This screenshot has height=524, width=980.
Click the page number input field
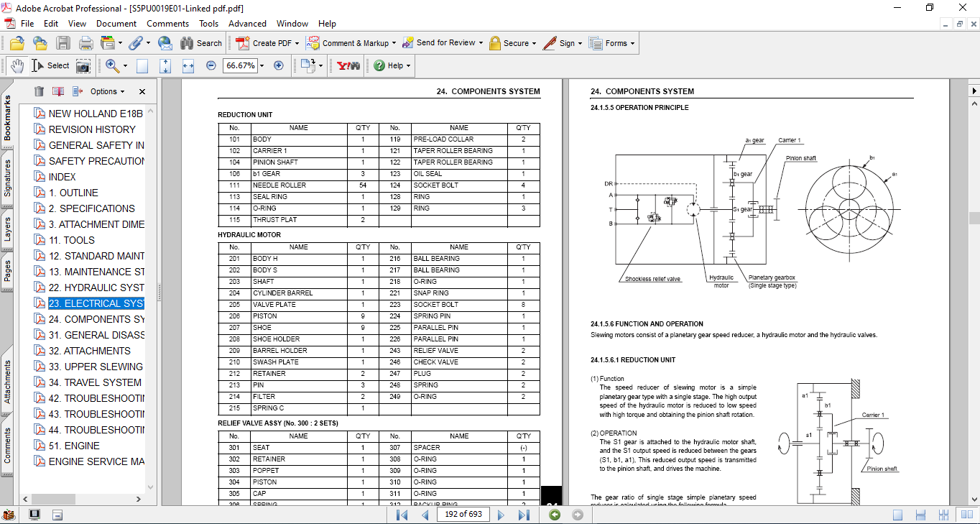click(463, 515)
